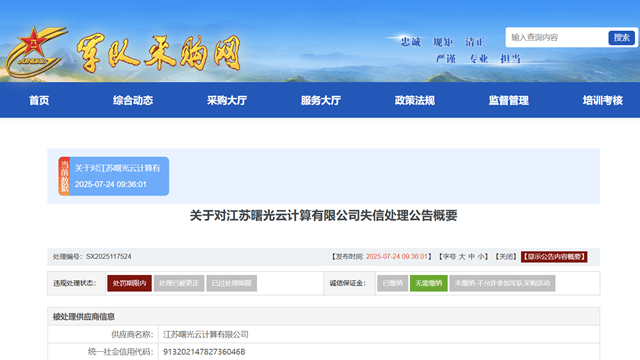The width and height of the screenshot is (640, 360).
Task: Click the announcement title 关于对江苏曙光云计算有限公司失信处理公告概要
Action: click(x=323, y=216)
